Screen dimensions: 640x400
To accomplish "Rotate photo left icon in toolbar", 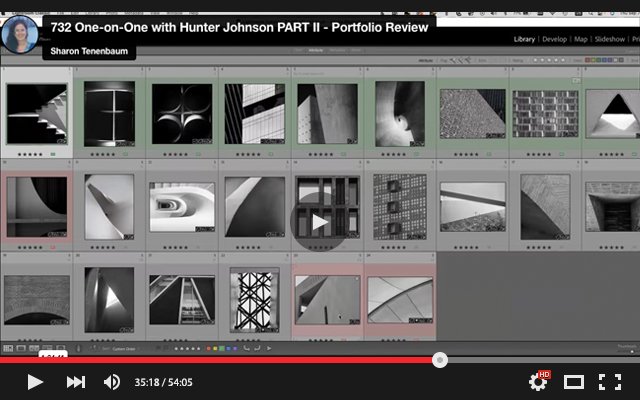I will pos(246,348).
